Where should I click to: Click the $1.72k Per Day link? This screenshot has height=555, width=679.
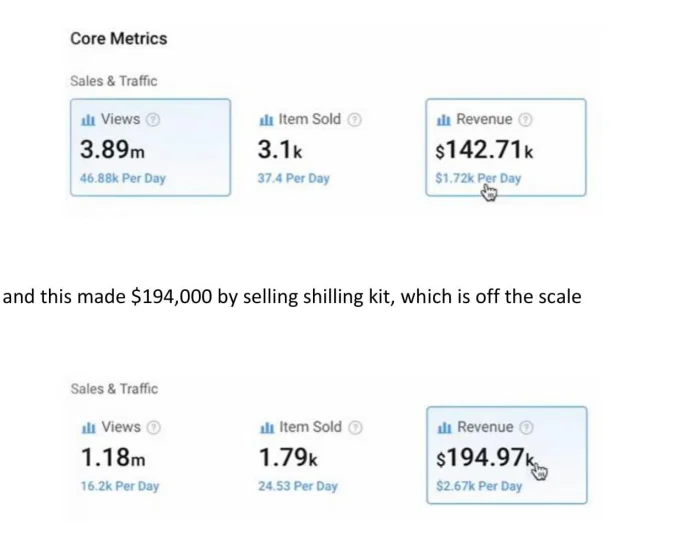point(478,178)
